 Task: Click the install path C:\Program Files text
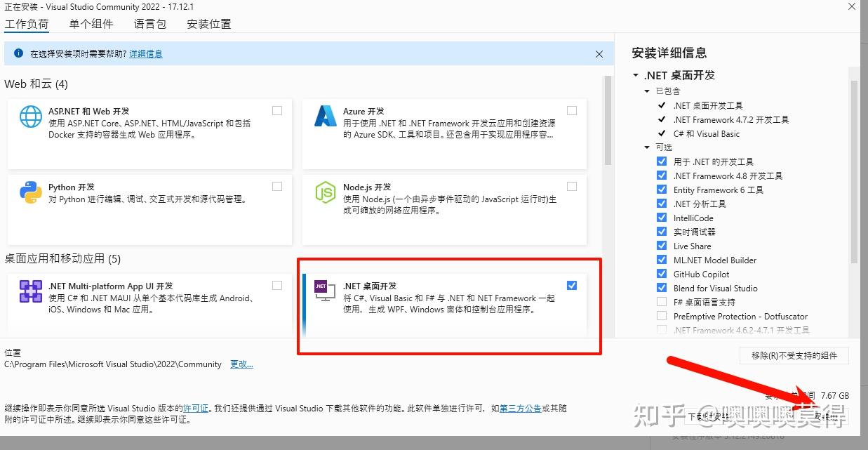pos(113,364)
